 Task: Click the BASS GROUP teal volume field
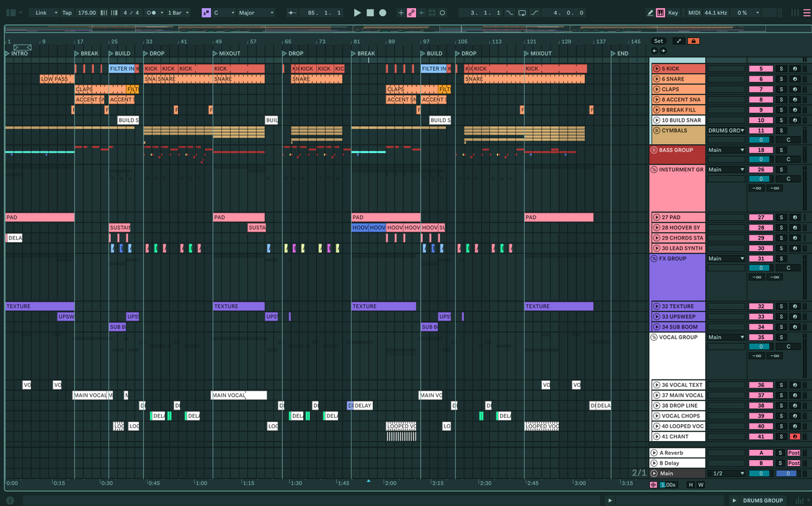(761, 160)
